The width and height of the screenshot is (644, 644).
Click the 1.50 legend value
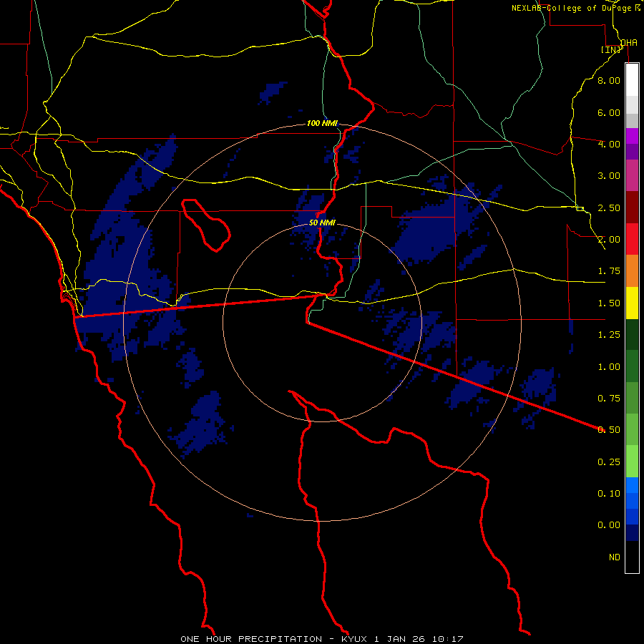coord(609,303)
